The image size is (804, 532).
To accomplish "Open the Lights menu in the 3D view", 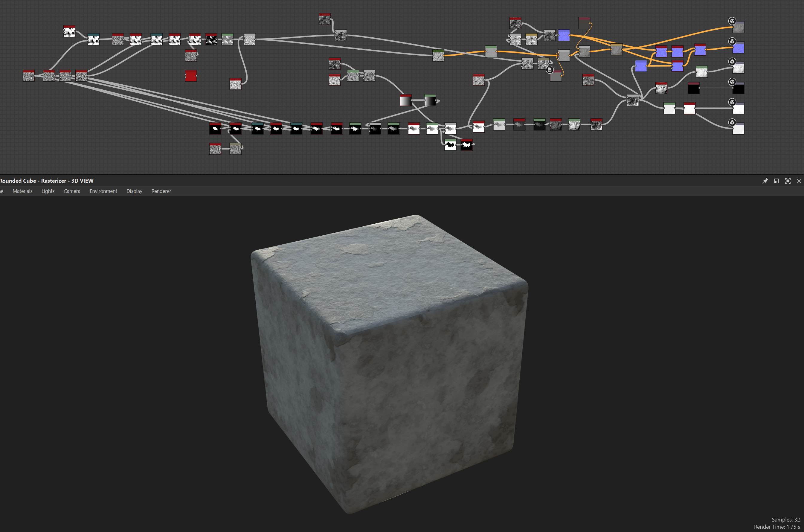I will point(48,191).
